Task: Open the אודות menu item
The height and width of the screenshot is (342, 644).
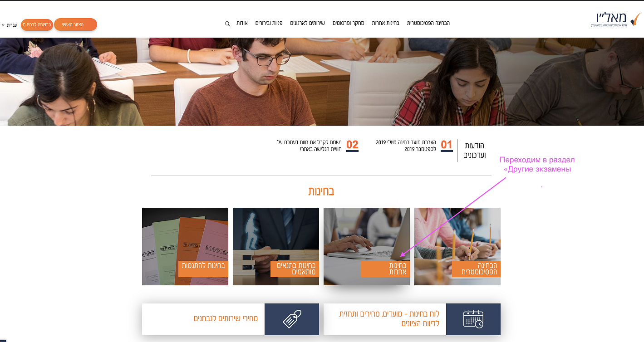Action: tap(242, 23)
